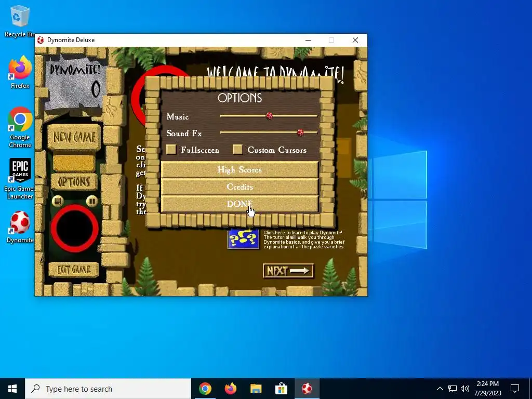View the game Credits
The height and width of the screenshot is (399, 532).
tap(240, 187)
